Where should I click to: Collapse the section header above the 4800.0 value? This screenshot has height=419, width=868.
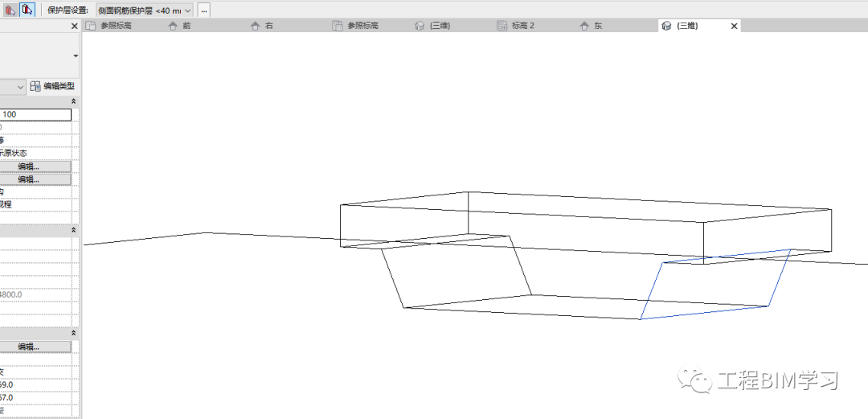click(x=74, y=230)
